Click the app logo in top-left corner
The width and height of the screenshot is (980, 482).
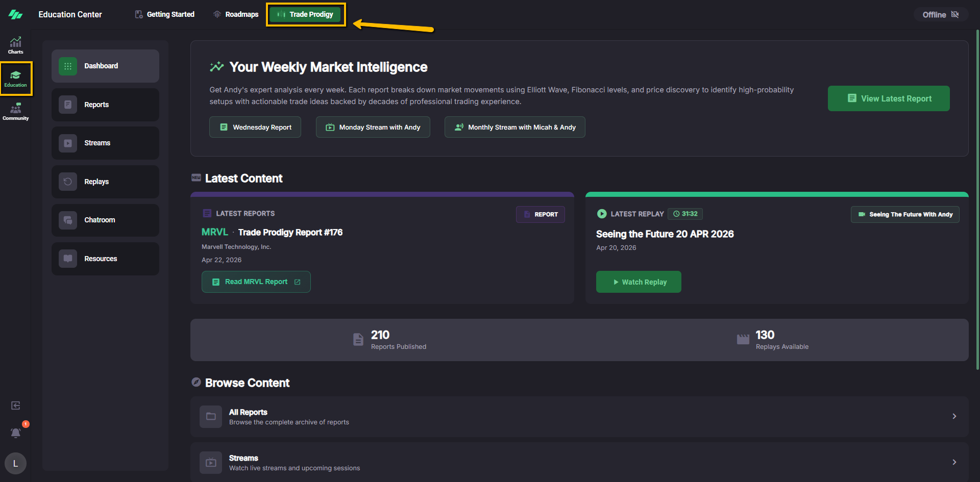click(15, 14)
